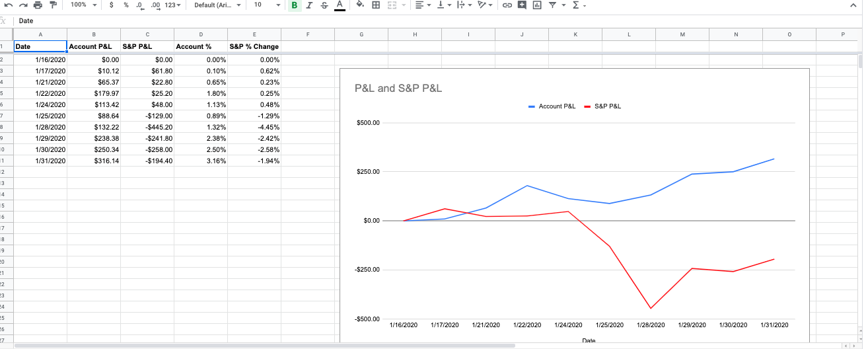868x349 pixels.
Task: Open the fill color paint bucket
Action: click(360, 5)
